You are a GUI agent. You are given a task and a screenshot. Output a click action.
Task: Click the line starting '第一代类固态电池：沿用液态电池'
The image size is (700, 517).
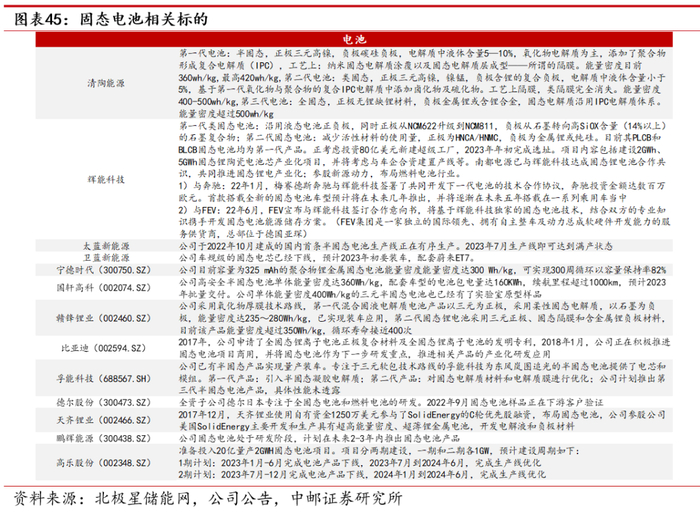coord(423,126)
